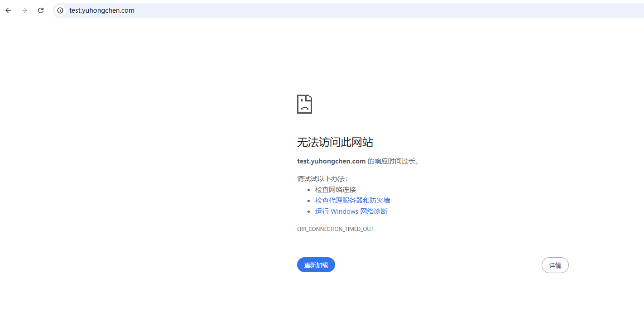Image resolution: width=644 pixels, height=317 pixels.
Task: Click the 详情 button
Action: click(x=555, y=265)
